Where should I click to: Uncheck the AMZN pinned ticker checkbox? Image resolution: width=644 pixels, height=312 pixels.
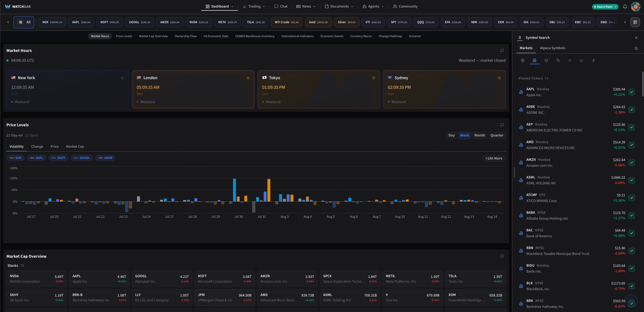(x=632, y=162)
